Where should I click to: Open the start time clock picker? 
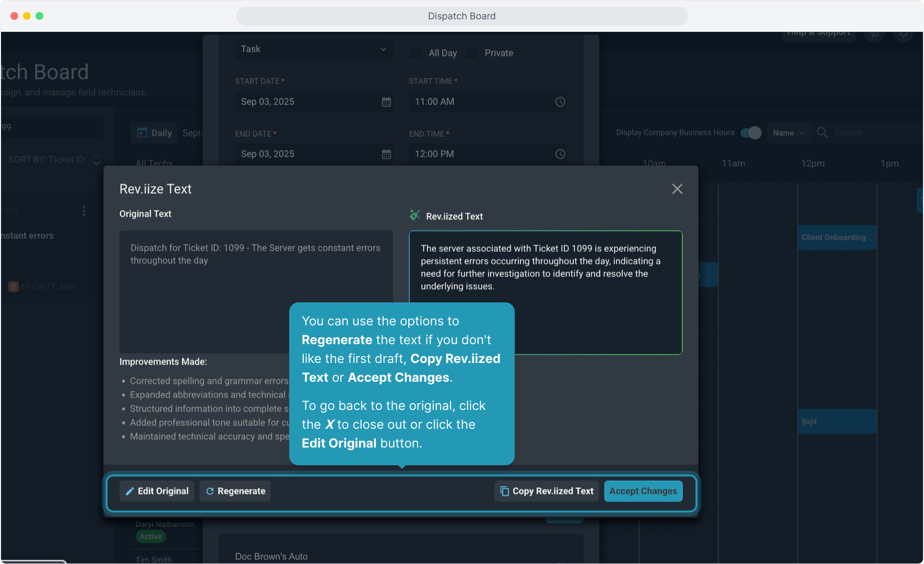point(560,102)
